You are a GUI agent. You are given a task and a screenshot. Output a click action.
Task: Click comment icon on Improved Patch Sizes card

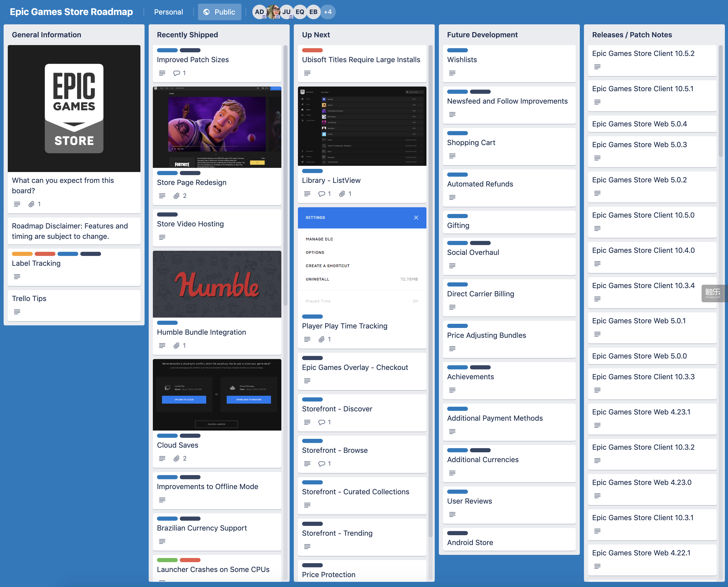pos(176,73)
